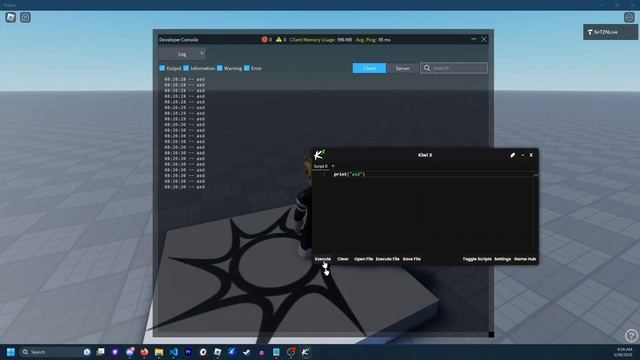The image size is (640, 360).
Task: Click Execute File in Kiwi X
Action: pyautogui.click(x=387, y=259)
